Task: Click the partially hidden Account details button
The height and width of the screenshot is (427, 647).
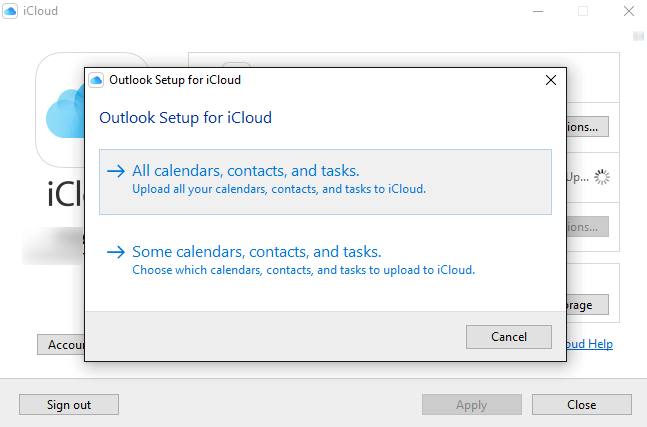Action: pyautogui.click(x=61, y=344)
